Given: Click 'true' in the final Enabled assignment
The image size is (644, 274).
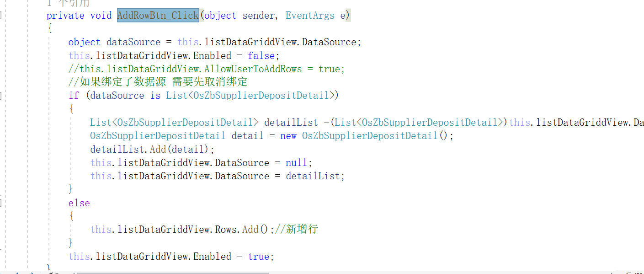Looking at the screenshot, I should tap(258, 257).
